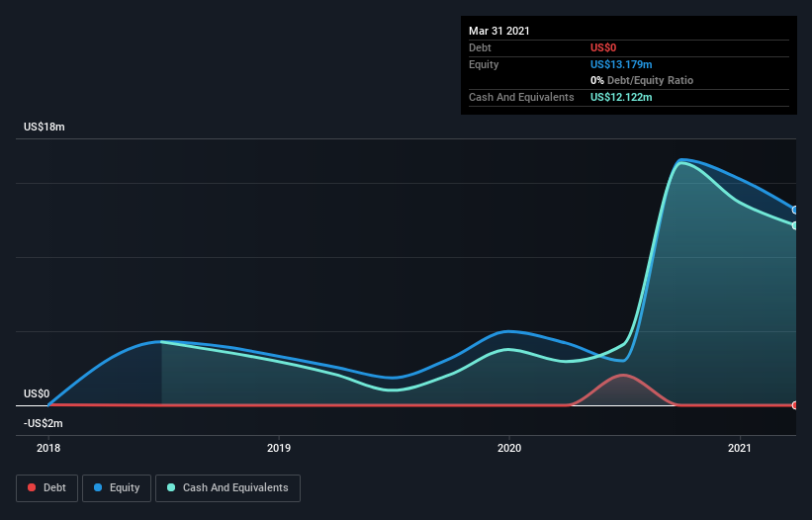The image size is (812, 520).
Task: Click the Equity row label in tooltip
Action: coord(484,64)
